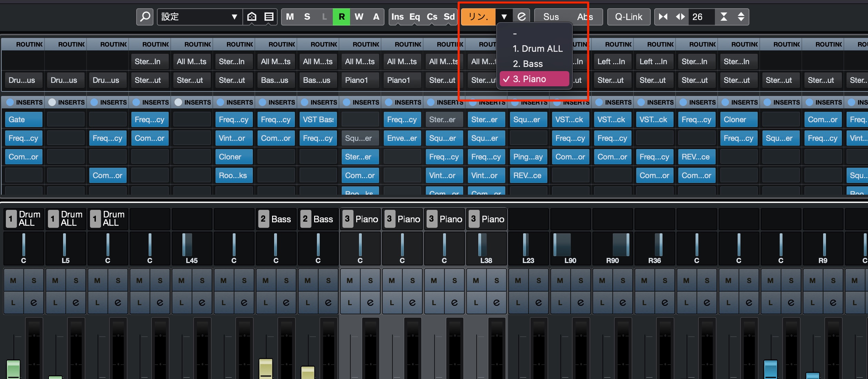
Task: Click the up-down stepper arrows beside 26
Action: (741, 17)
